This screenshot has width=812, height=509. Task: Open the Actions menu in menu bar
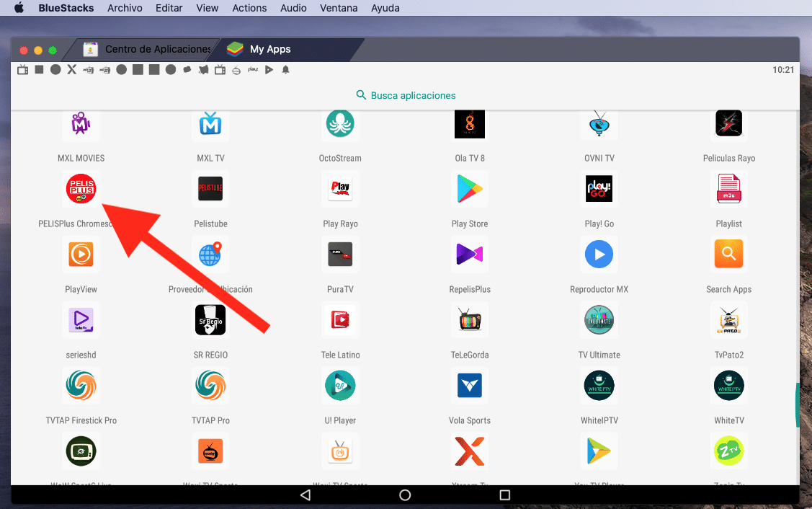(x=249, y=8)
